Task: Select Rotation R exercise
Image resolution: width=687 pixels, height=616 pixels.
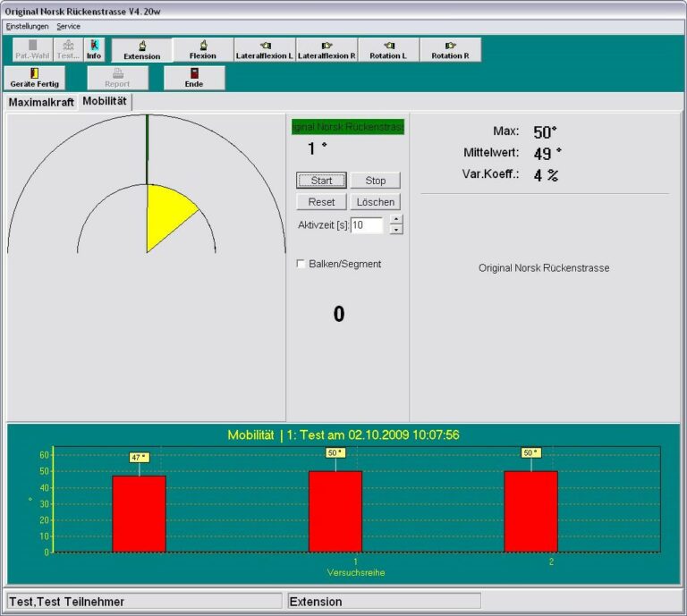Action: [450, 50]
